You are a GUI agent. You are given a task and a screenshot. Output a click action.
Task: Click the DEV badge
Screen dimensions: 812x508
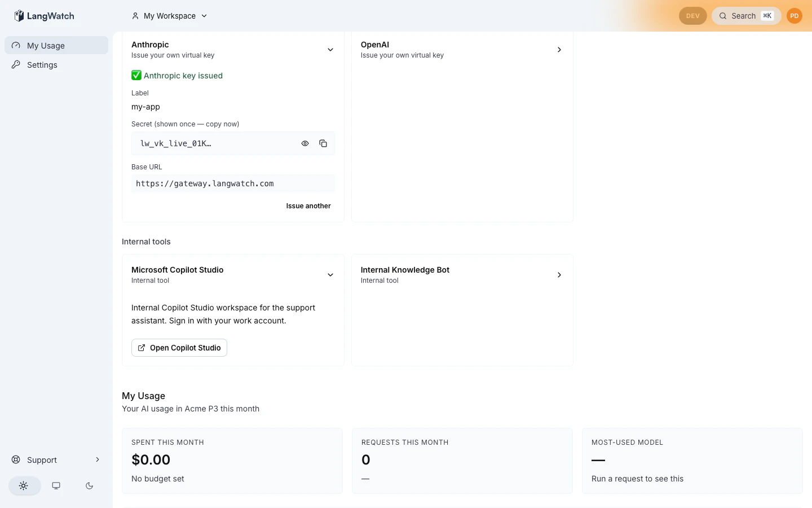pos(692,16)
